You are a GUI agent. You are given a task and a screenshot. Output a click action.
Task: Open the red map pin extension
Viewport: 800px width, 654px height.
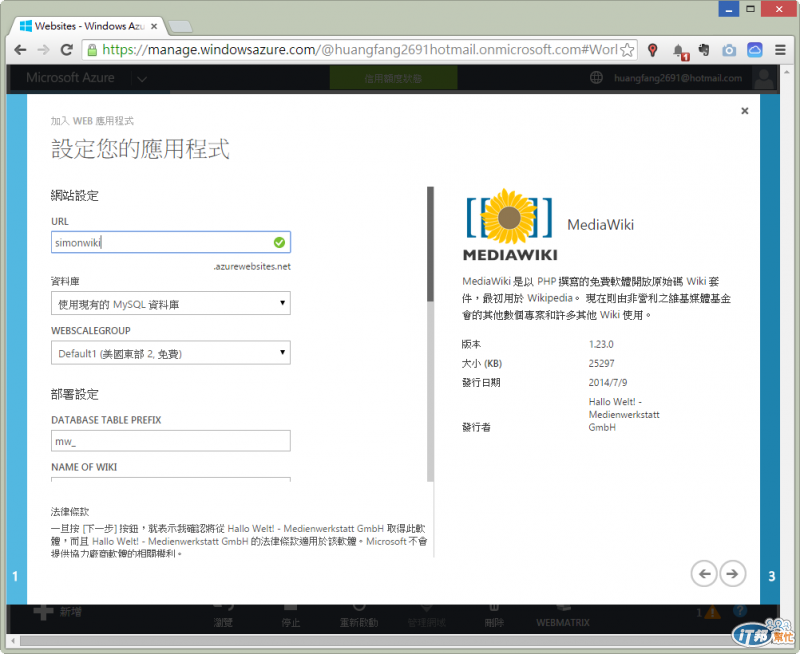[x=652, y=50]
